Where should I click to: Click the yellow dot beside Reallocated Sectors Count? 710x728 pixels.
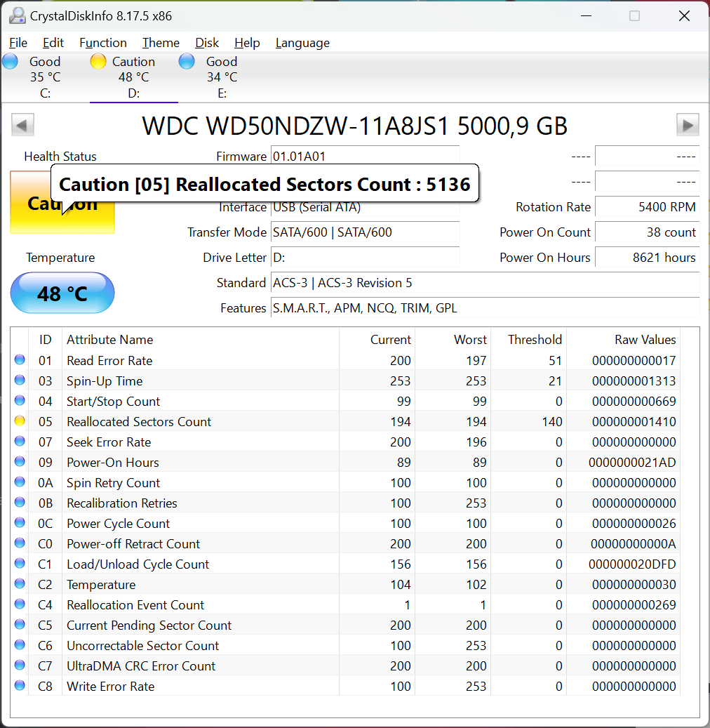pyautogui.click(x=19, y=421)
